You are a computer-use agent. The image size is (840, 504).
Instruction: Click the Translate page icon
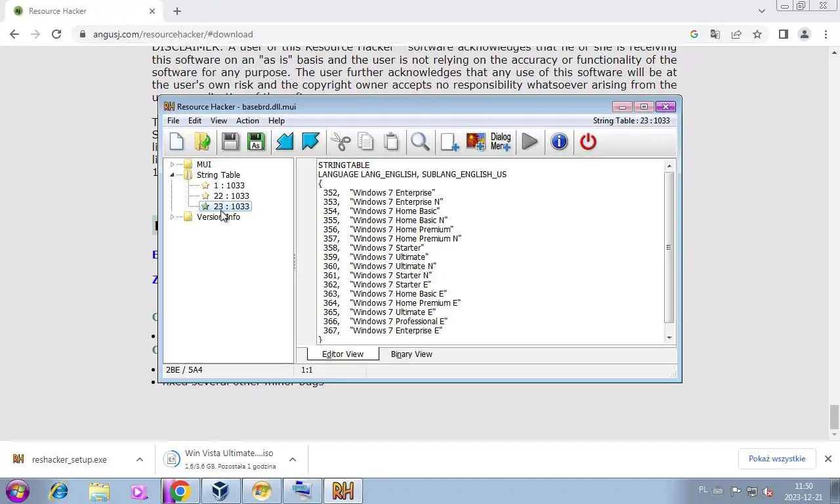(715, 34)
